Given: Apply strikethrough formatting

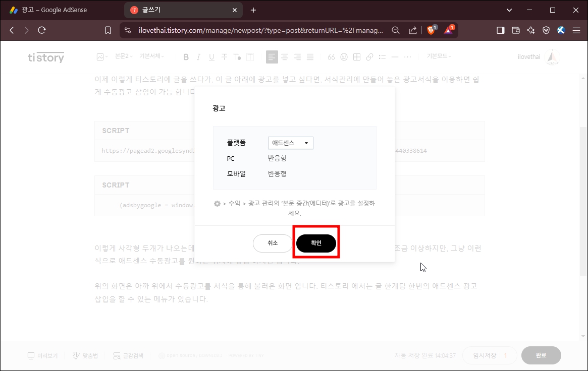Looking at the screenshot, I should (x=224, y=56).
